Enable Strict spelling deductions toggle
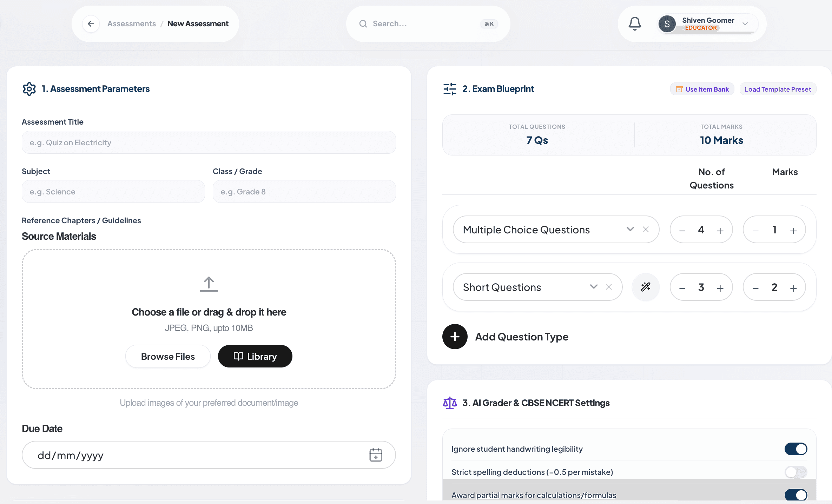Image resolution: width=832 pixels, height=504 pixels. coord(796,472)
